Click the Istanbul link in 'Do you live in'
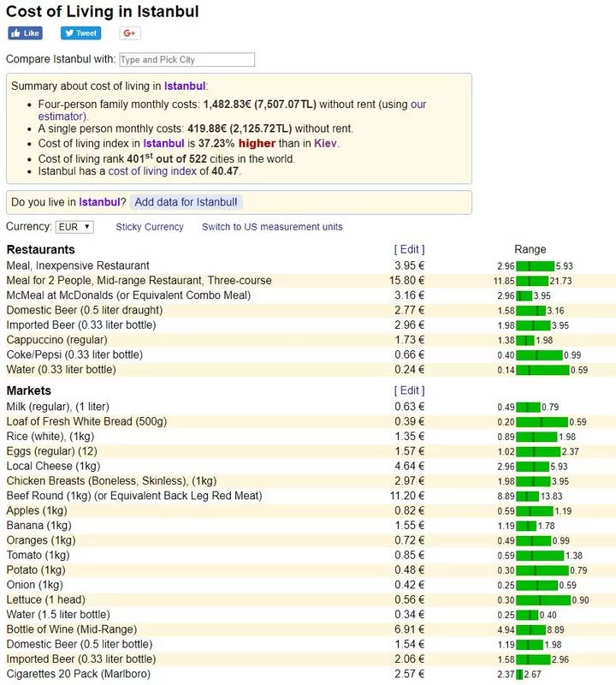 (99, 202)
